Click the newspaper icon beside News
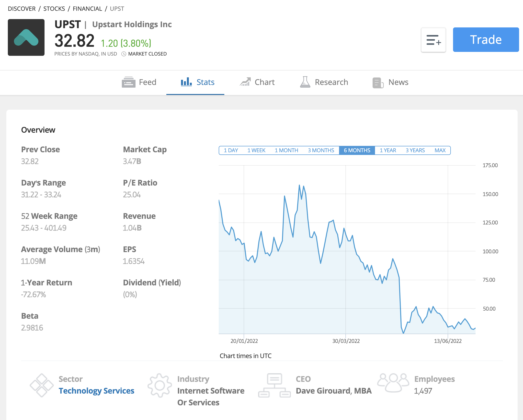Viewport: 523px width, 420px height. click(x=378, y=83)
